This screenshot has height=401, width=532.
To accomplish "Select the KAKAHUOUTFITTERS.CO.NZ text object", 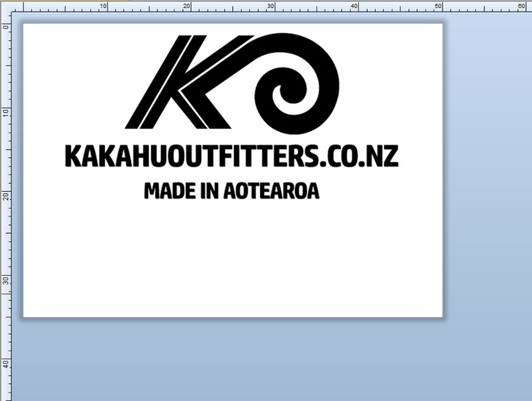I will pos(231,156).
